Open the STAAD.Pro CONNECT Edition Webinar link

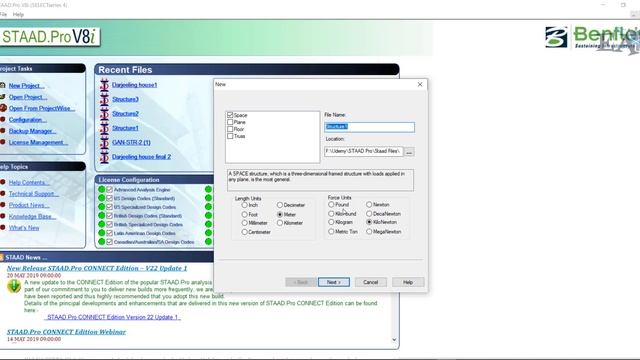(66, 332)
